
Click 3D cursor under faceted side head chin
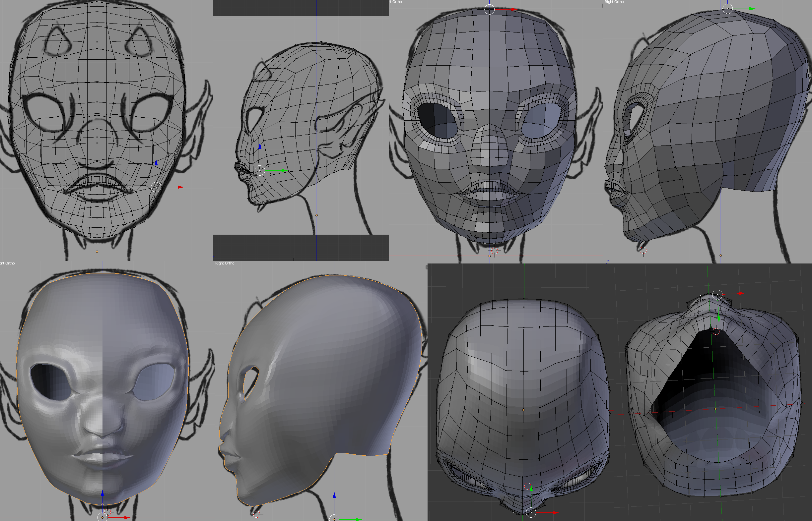pyautogui.click(x=643, y=250)
